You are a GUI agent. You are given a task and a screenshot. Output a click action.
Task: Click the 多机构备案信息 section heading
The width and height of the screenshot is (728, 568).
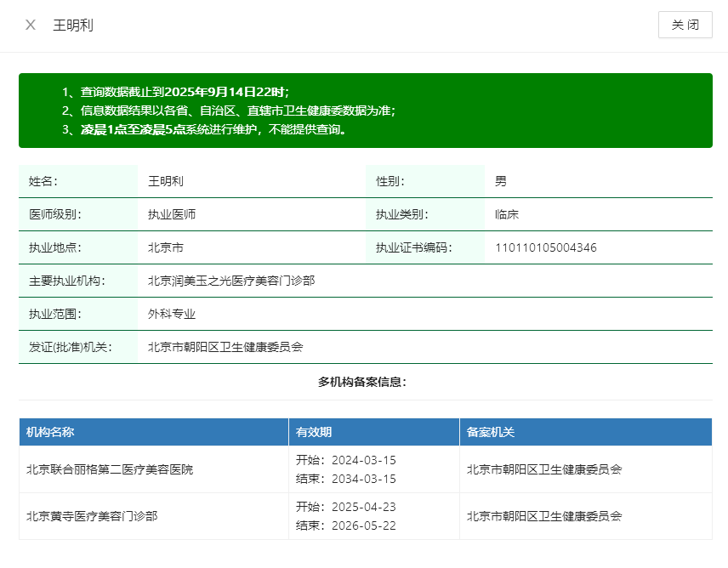pos(362,382)
